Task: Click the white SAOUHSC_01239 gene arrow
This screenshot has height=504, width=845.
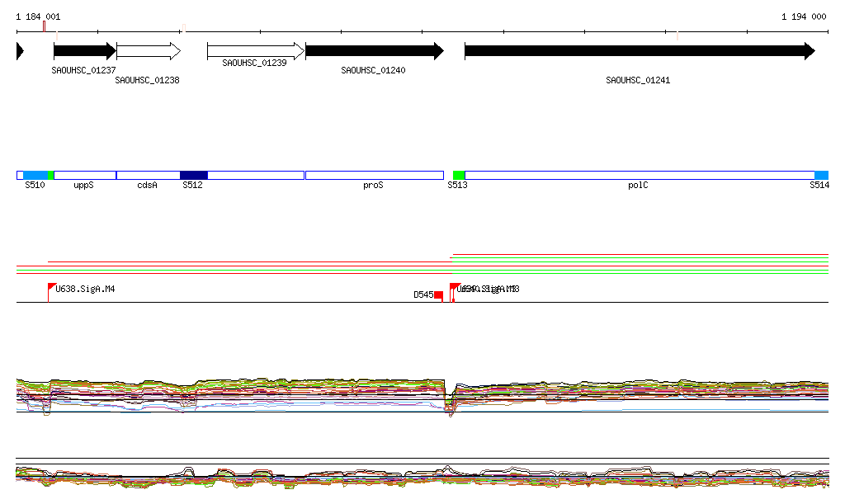Action: click(x=256, y=51)
